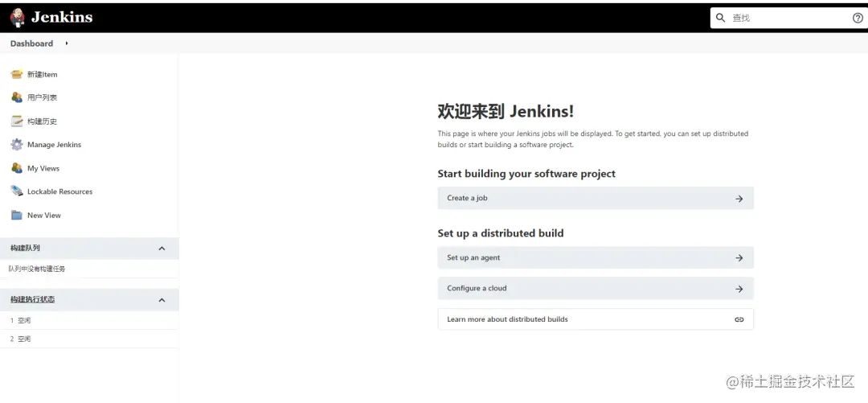Click the Create a job button
The height and width of the screenshot is (403, 868).
595,198
